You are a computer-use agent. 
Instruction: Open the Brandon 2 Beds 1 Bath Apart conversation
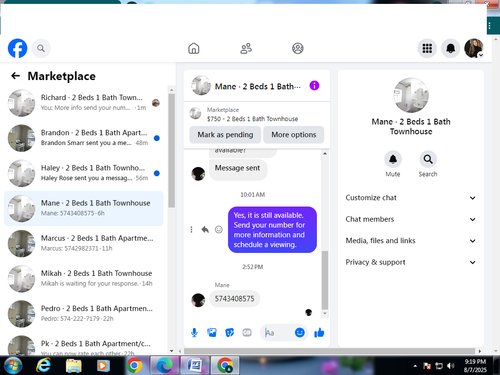84,138
